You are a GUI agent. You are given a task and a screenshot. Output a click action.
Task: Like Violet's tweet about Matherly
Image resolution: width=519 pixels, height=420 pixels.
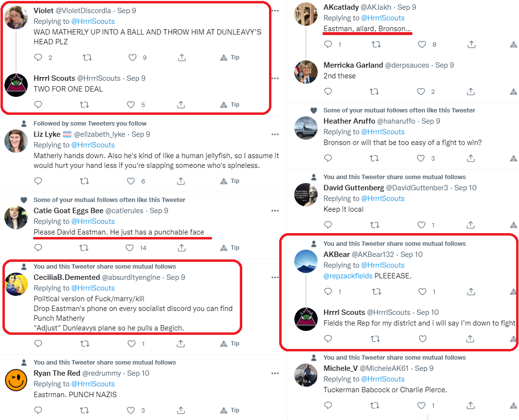click(132, 57)
